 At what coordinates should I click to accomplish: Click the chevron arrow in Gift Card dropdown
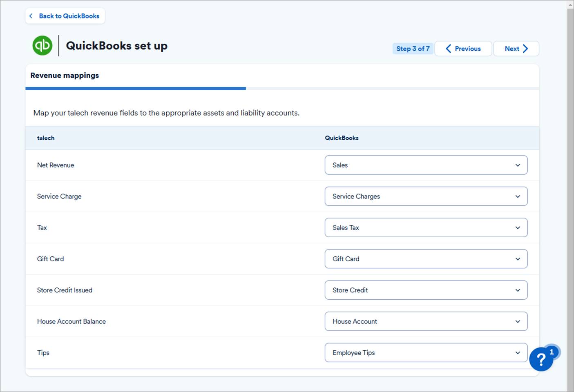tap(518, 259)
